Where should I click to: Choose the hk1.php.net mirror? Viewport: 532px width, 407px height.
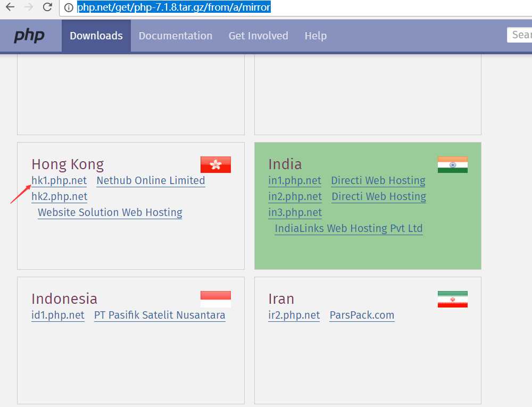tap(59, 180)
